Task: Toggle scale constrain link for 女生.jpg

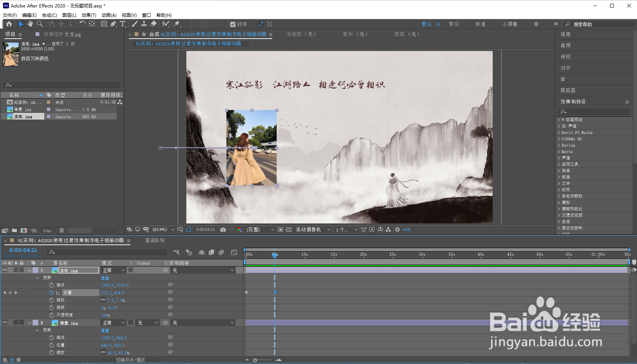Action: pos(103,300)
